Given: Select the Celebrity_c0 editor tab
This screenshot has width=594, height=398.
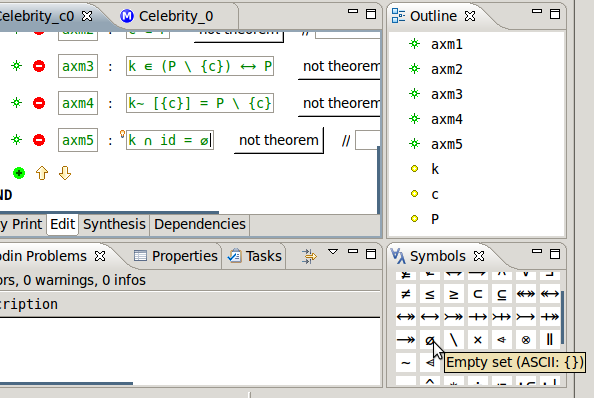Looking at the screenshot, I should [x=39, y=16].
